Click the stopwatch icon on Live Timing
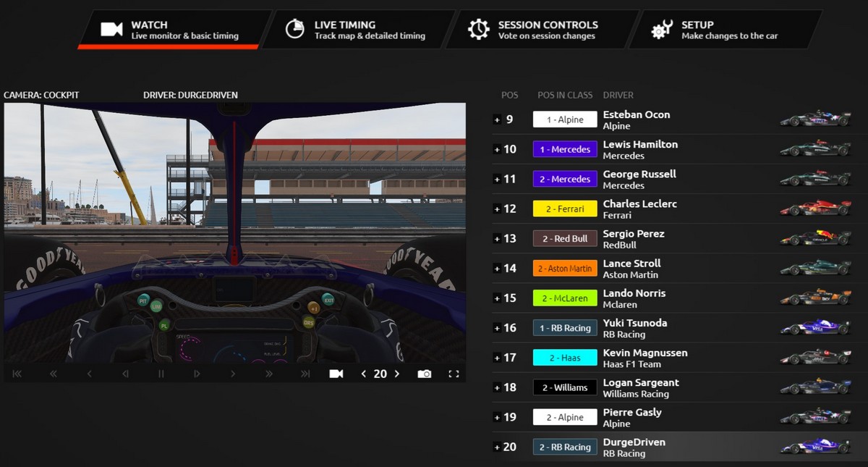The height and width of the screenshot is (467, 868). pos(294,29)
